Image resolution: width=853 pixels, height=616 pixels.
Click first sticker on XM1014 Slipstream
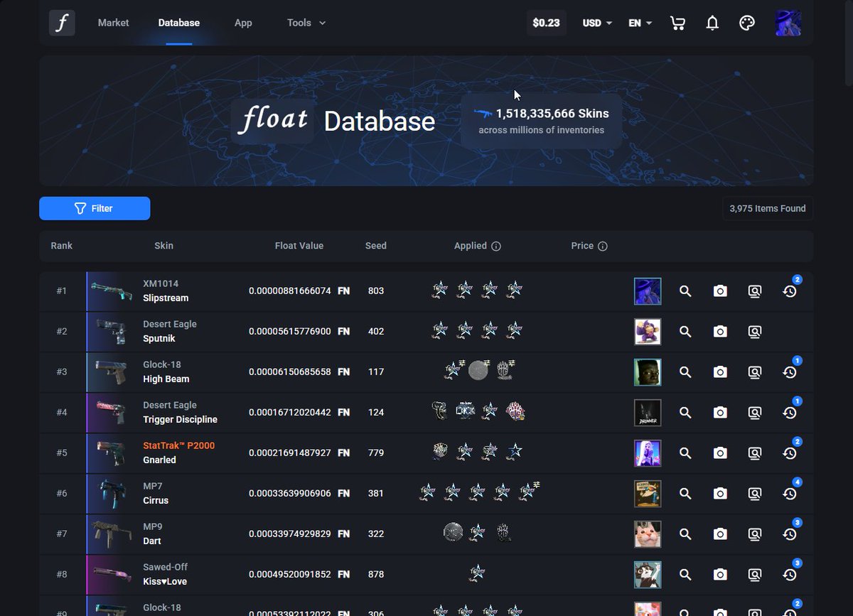[440, 291]
